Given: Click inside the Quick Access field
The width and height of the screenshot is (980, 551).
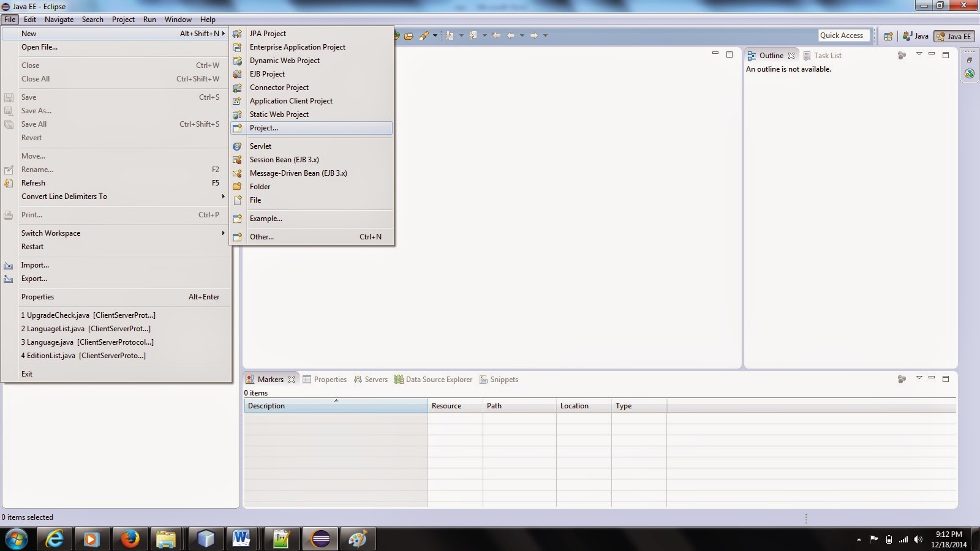Looking at the screenshot, I should click(x=844, y=36).
